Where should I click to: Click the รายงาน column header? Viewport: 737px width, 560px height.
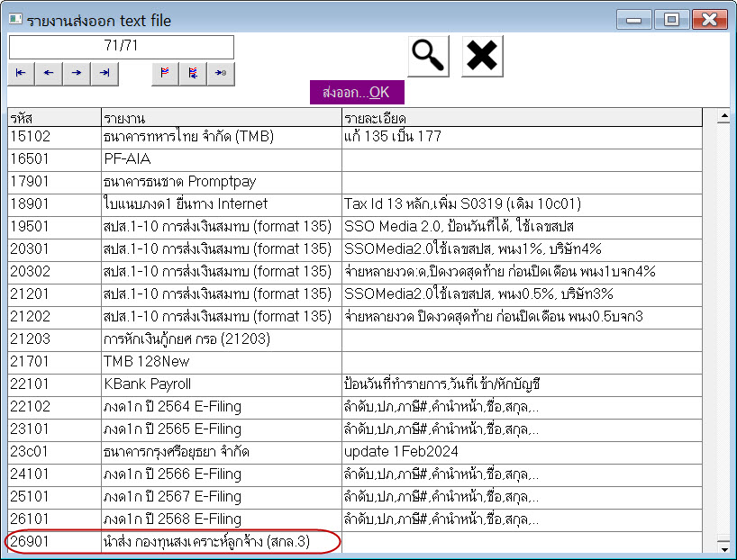point(222,117)
